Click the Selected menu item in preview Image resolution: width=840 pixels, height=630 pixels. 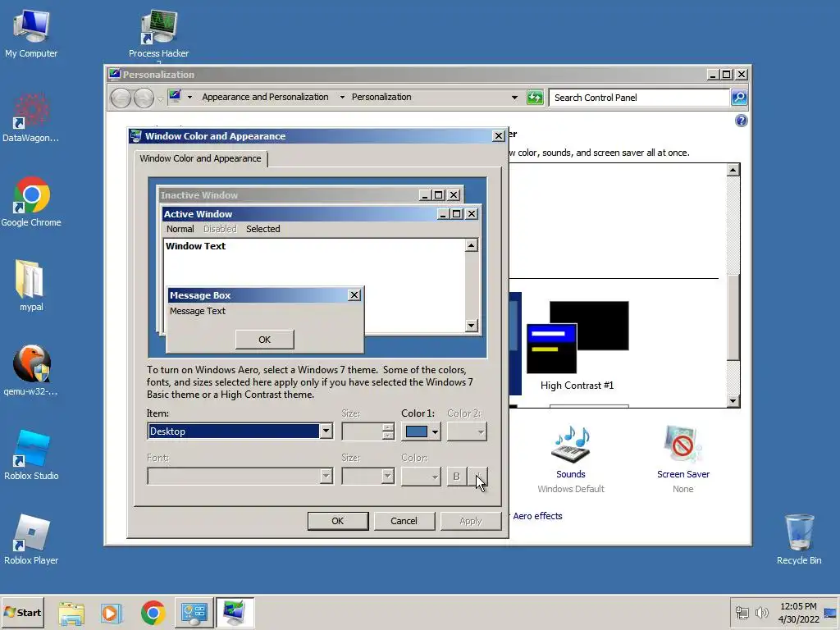(x=263, y=229)
